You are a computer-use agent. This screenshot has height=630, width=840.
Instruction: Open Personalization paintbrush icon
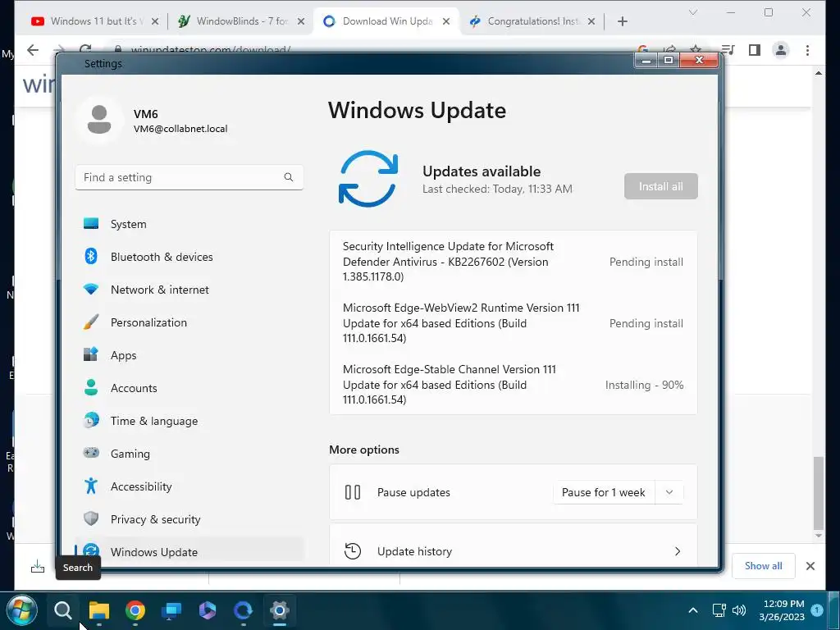[x=91, y=322]
